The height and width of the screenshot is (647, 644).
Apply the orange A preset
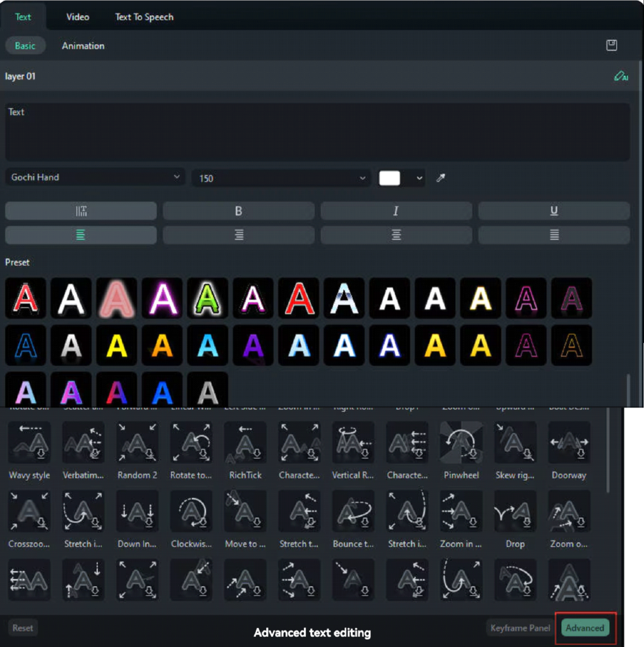[x=162, y=345]
